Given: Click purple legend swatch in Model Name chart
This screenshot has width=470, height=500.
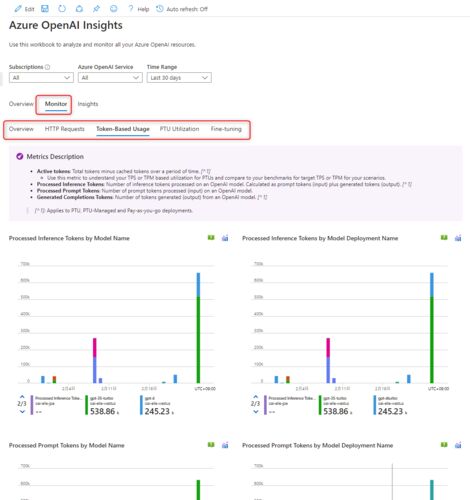Looking at the screenshot, I should coord(32,405).
